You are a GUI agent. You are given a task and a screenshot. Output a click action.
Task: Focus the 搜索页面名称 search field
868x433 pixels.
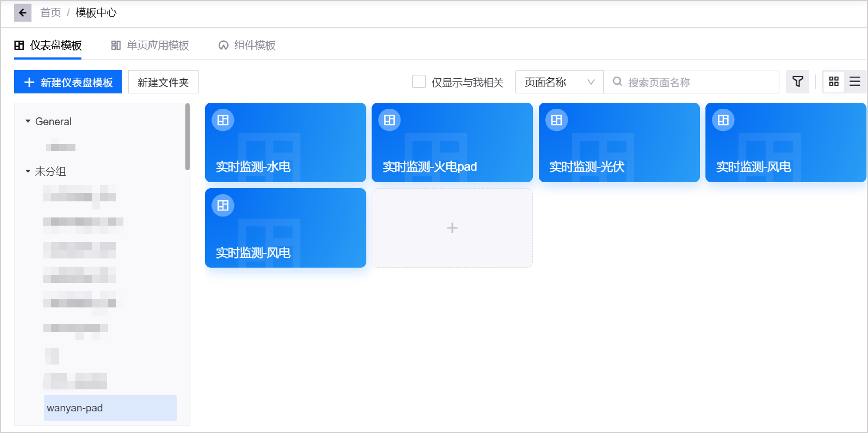(691, 82)
